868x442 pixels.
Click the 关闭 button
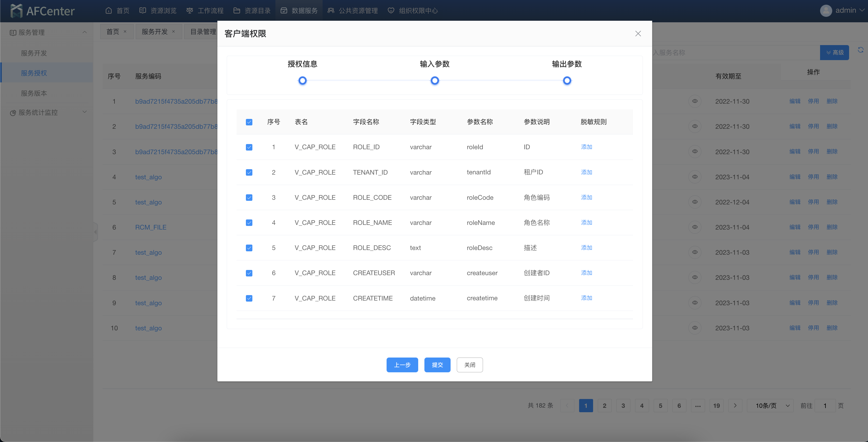coord(469,365)
